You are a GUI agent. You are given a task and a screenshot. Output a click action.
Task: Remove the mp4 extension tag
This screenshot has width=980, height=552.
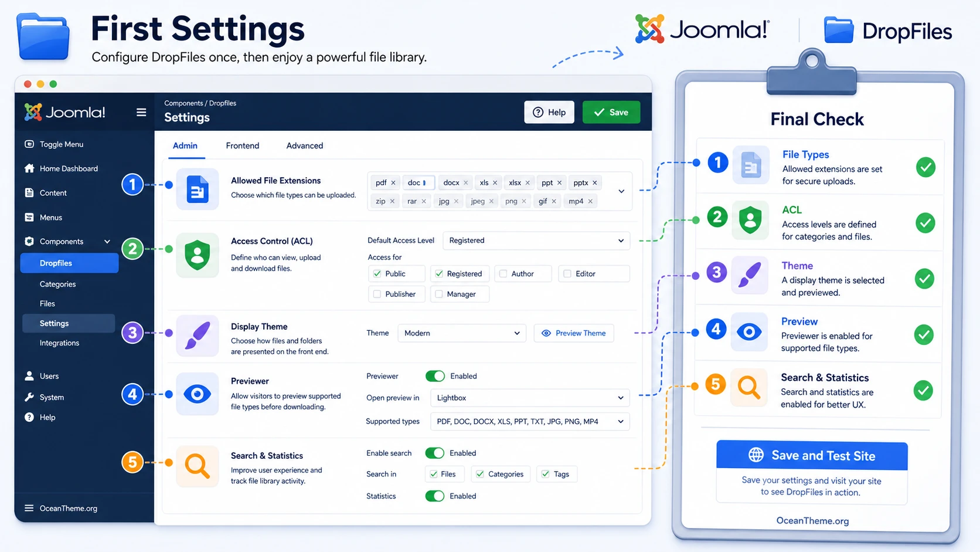coord(590,201)
